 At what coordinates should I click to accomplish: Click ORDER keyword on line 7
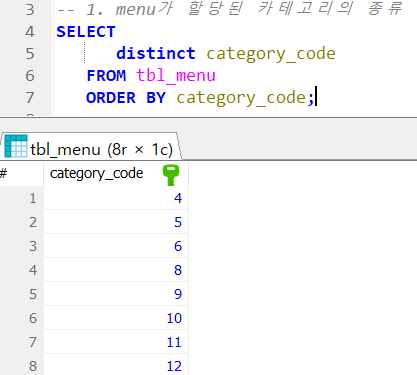[111, 98]
